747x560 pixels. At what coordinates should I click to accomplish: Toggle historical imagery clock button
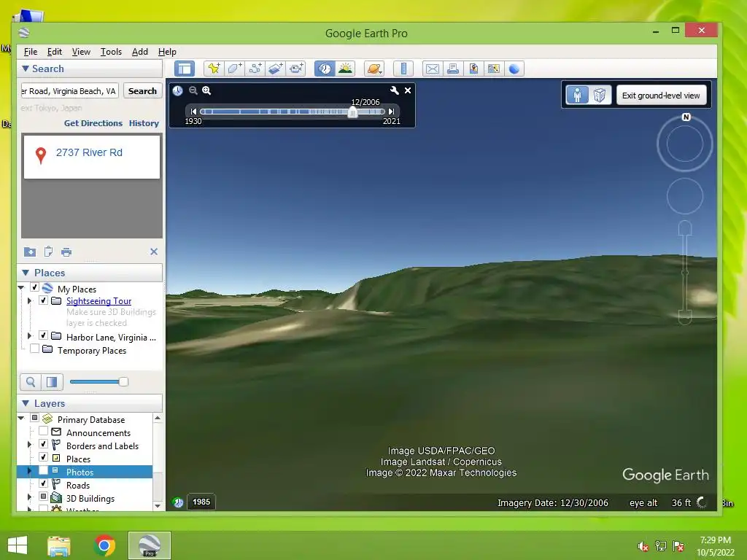click(325, 69)
